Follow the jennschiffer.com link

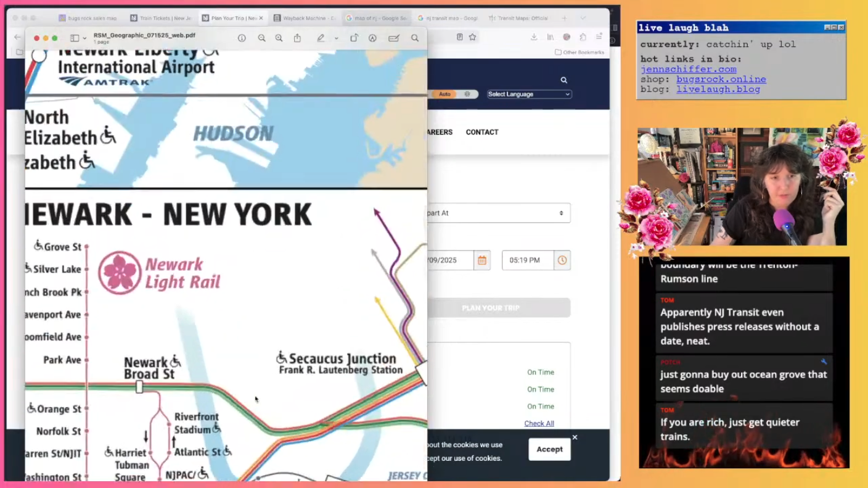click(x=688, y=68)
